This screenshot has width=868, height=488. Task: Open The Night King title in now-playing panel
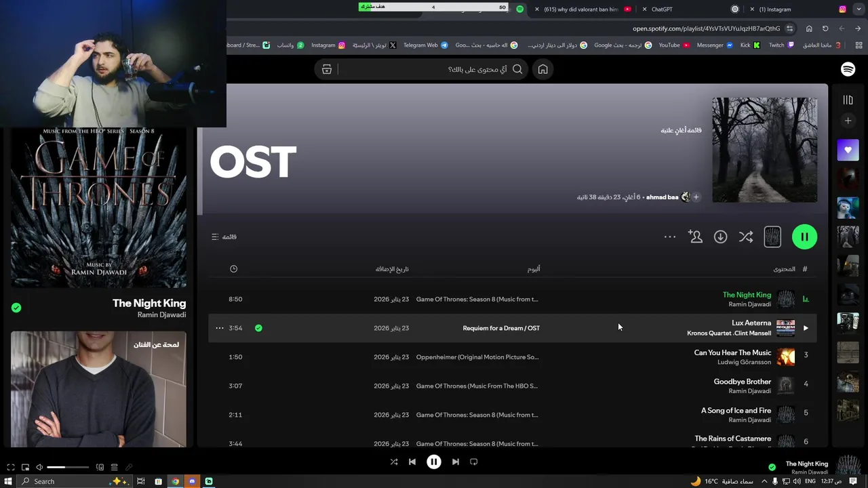(149, 303)
